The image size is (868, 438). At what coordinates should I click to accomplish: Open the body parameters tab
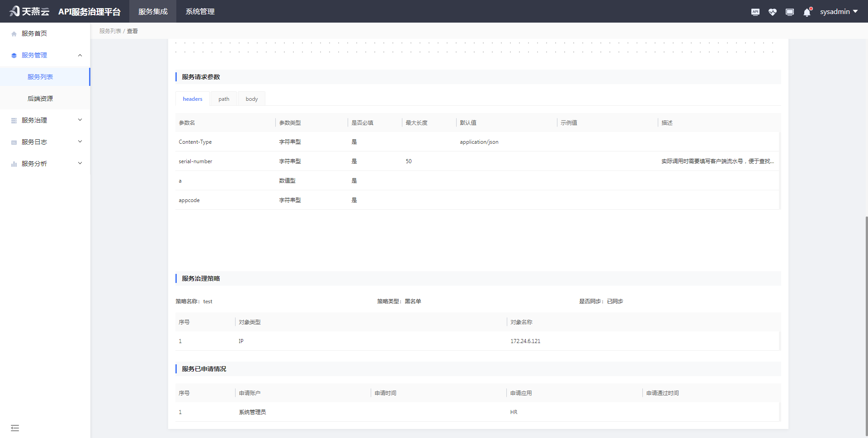[251, 99]
